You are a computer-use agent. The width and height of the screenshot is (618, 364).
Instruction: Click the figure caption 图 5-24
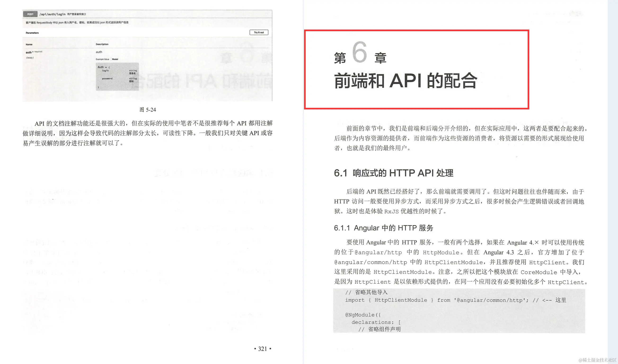pos(148,110)
